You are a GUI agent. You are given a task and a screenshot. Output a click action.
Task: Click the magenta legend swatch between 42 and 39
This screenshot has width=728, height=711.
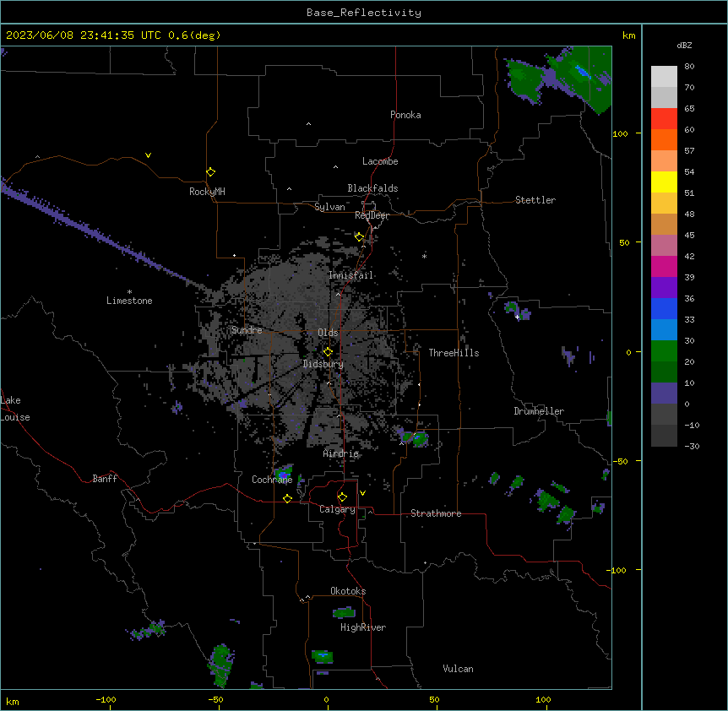click(664, 266)
